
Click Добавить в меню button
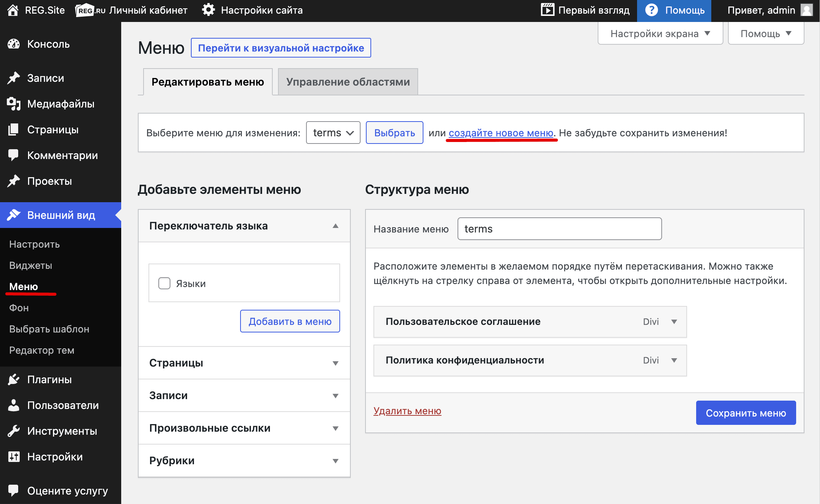tap(290, 321)
